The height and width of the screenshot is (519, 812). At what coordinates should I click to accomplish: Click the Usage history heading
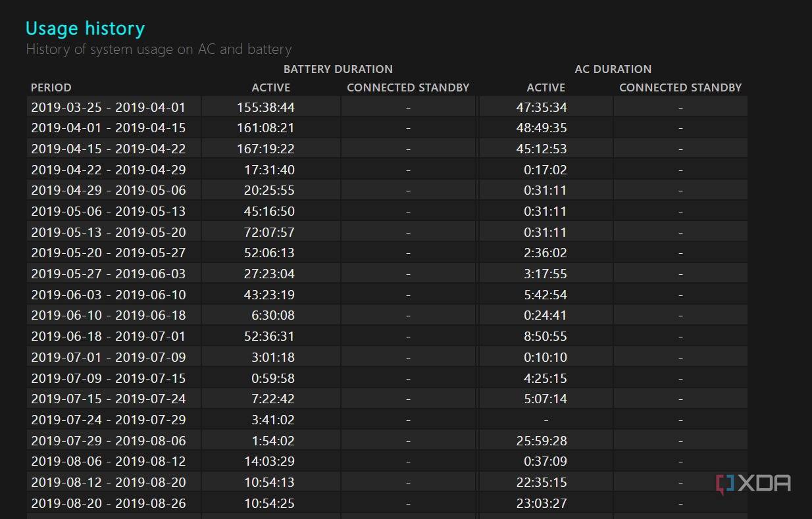click(85, 29)
